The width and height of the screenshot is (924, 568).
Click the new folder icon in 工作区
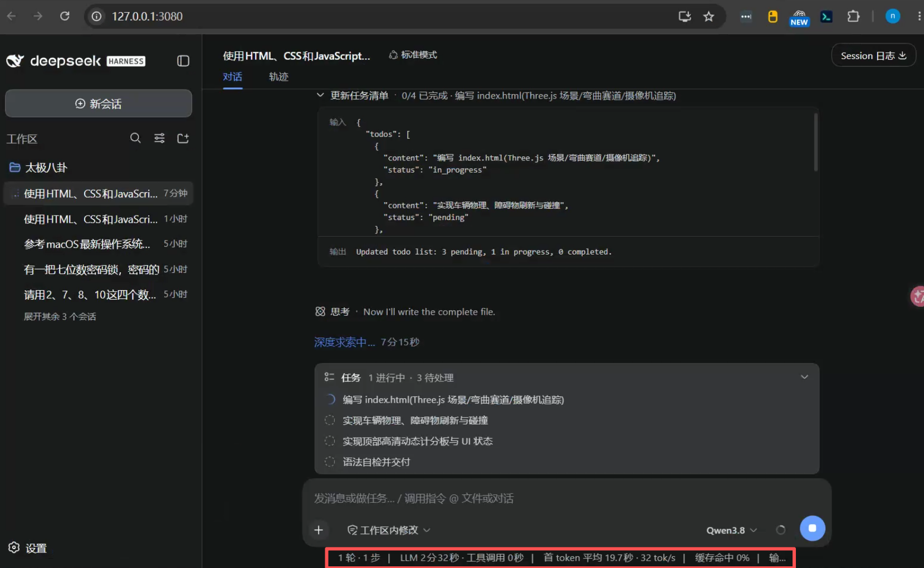click(183, 138)
